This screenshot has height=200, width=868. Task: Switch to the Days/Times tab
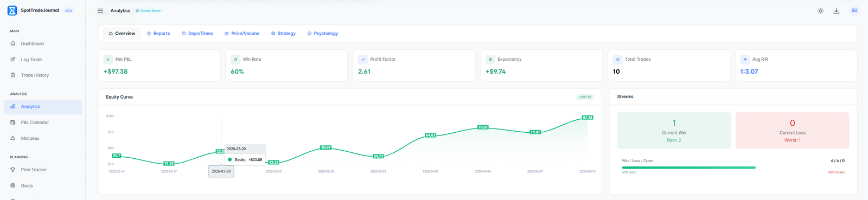[197, 34]
